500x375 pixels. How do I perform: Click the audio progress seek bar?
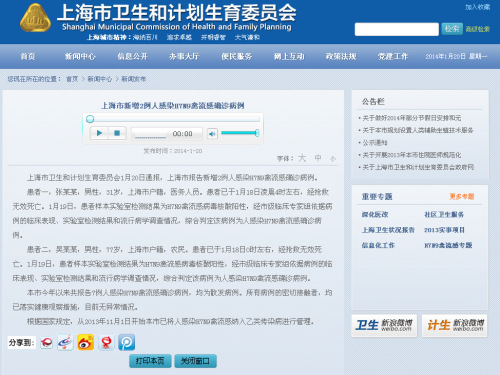(x=173, y=119)
